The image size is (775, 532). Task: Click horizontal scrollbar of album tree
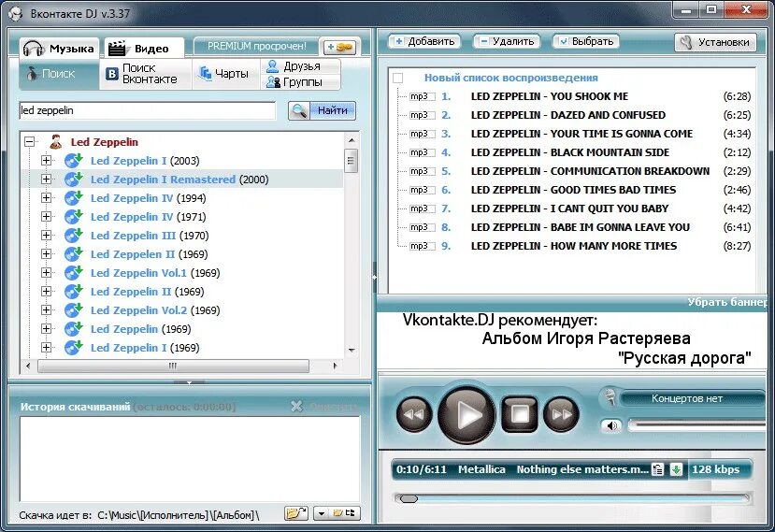click(173, 366)
